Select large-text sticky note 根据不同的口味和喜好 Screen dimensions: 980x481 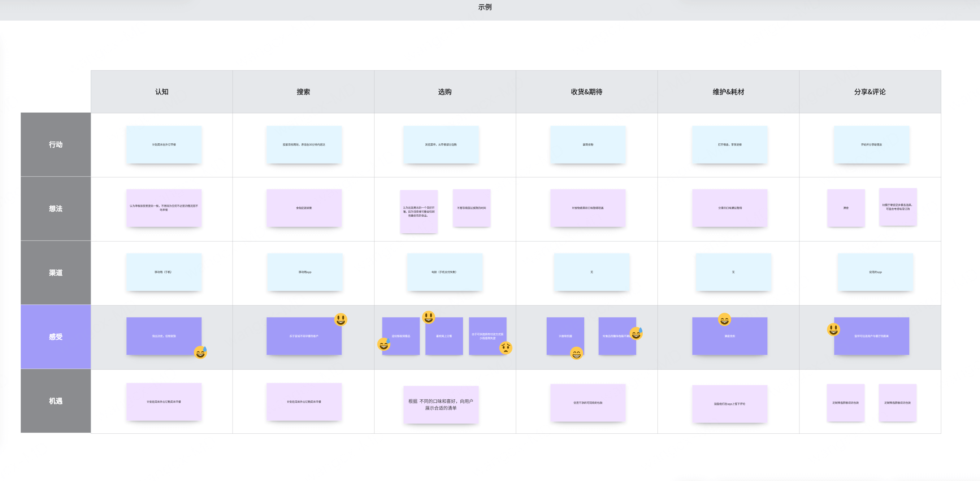[x=441, y=404]
